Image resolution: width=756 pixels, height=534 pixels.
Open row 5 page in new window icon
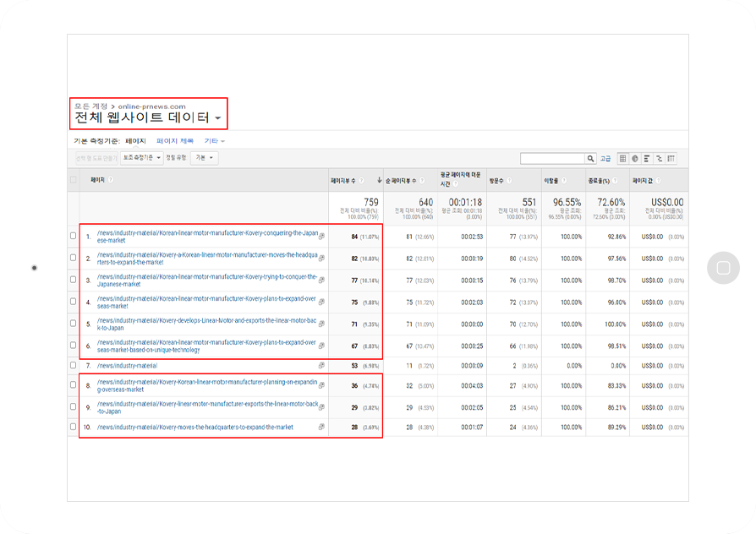point(321,324)
